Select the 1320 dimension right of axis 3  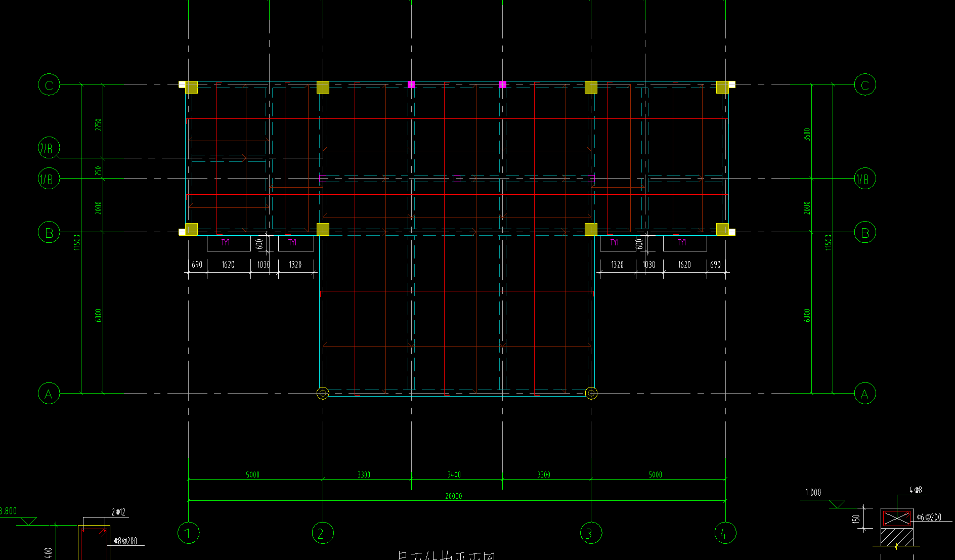(618, 265)
